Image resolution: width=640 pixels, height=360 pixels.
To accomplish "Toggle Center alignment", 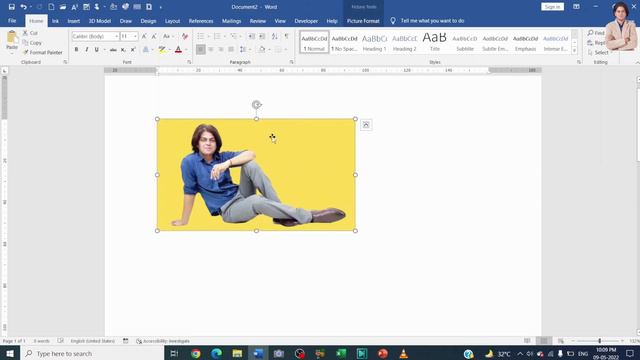I will pyautogui.click(x=211, y=49).
